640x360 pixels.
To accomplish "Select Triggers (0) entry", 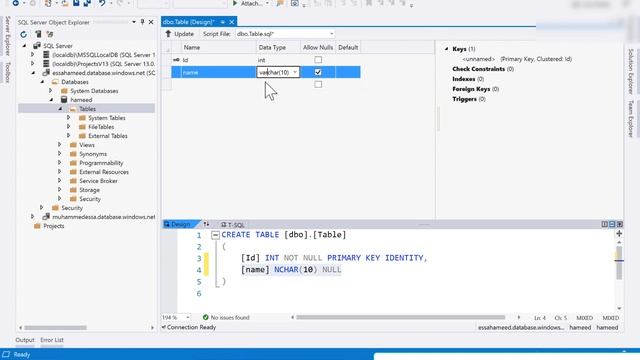I will pyautogui.click(x=469, y=99).
